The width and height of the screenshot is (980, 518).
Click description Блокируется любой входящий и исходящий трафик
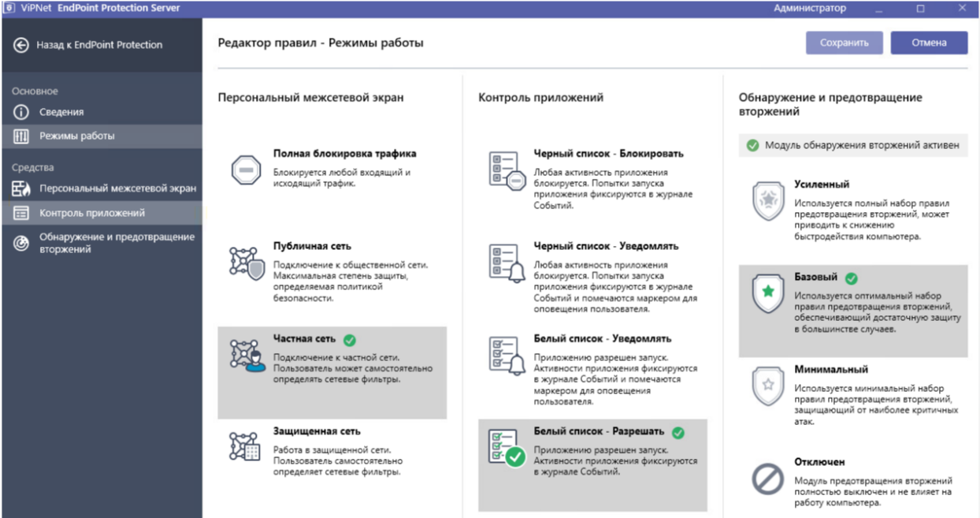click(x=342, y=177)
